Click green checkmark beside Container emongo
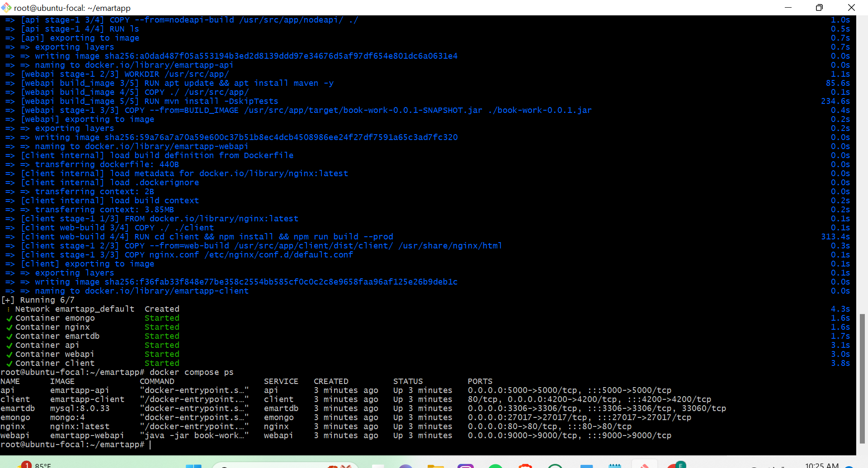 click(9, 318)
